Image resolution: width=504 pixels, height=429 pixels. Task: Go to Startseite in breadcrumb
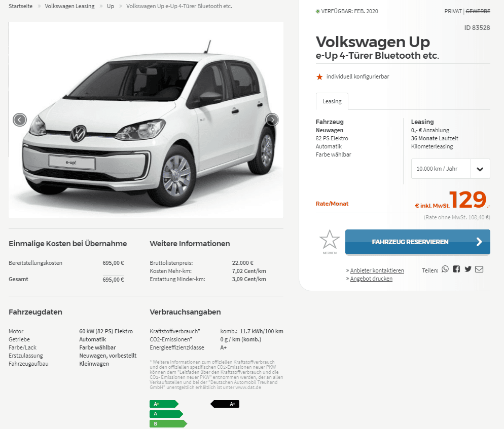[x=21, y=6]
